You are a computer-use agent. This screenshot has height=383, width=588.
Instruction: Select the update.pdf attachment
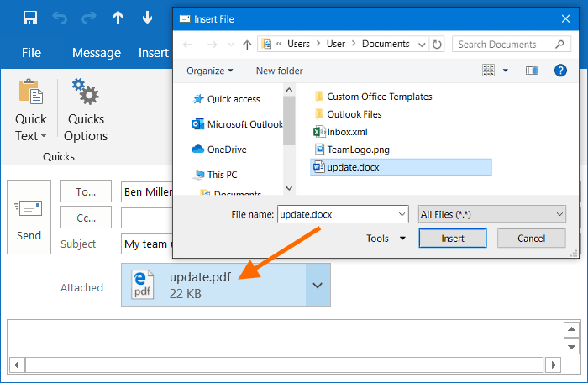213,285
